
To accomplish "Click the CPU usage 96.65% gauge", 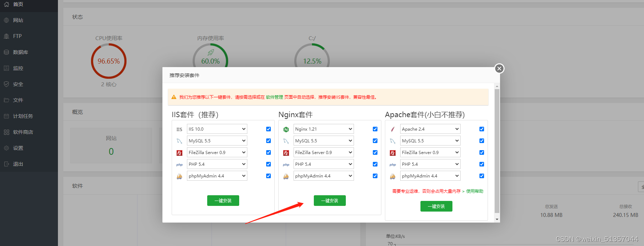I will coord(109,61).
